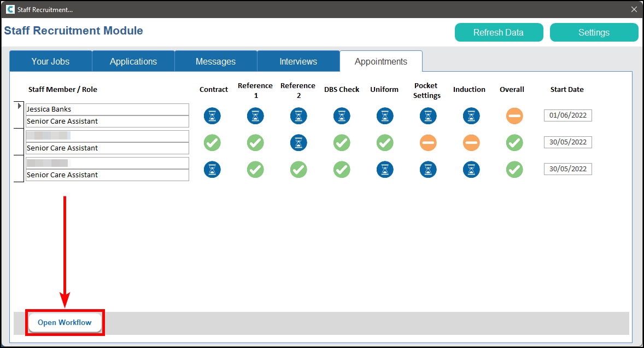Click the Refresh Data button
The image size is (644, 348).
(x=499, y=32)
